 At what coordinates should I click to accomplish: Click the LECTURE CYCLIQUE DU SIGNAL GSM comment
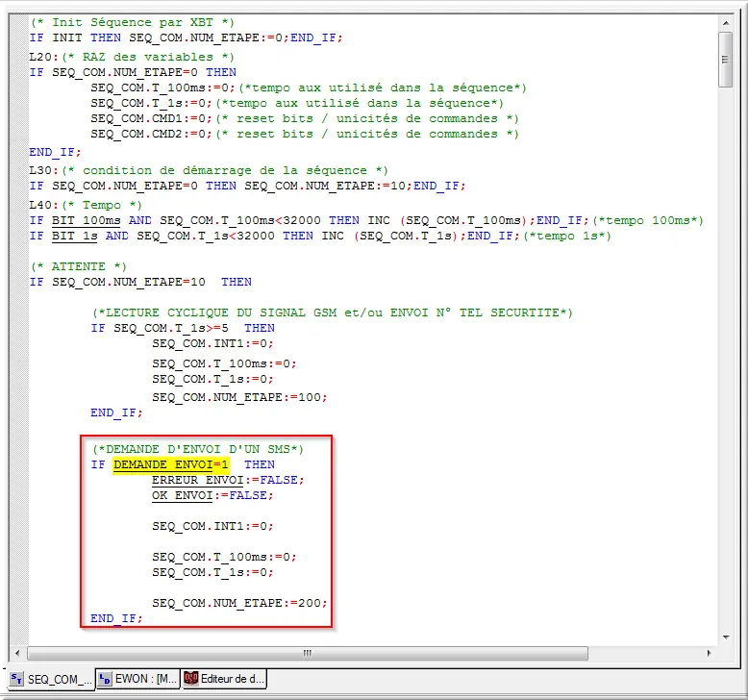point(332,312)
